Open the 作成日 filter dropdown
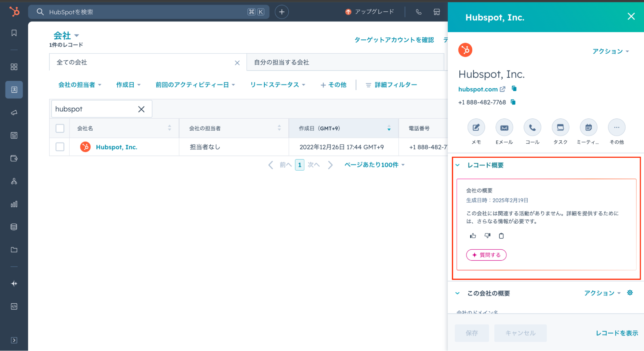The height and width of the screenshot is (351, 644). [128, 85]
